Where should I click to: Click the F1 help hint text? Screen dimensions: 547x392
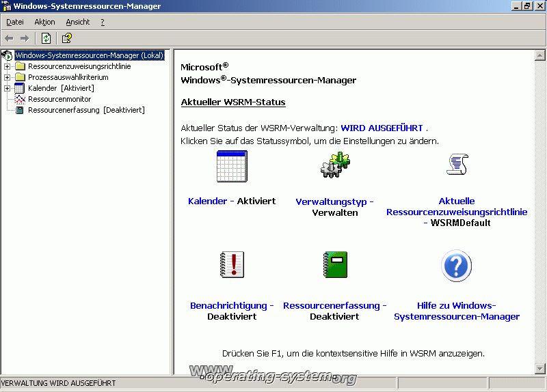353,353
